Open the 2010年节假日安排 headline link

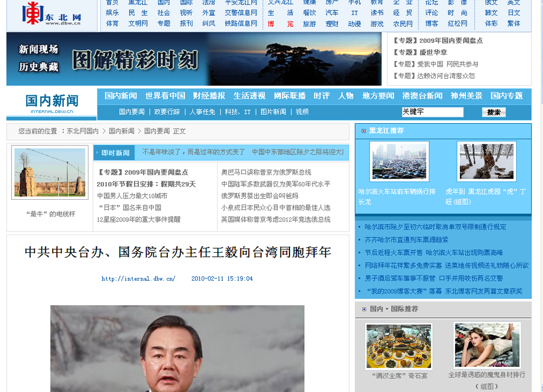click(146, 184)
